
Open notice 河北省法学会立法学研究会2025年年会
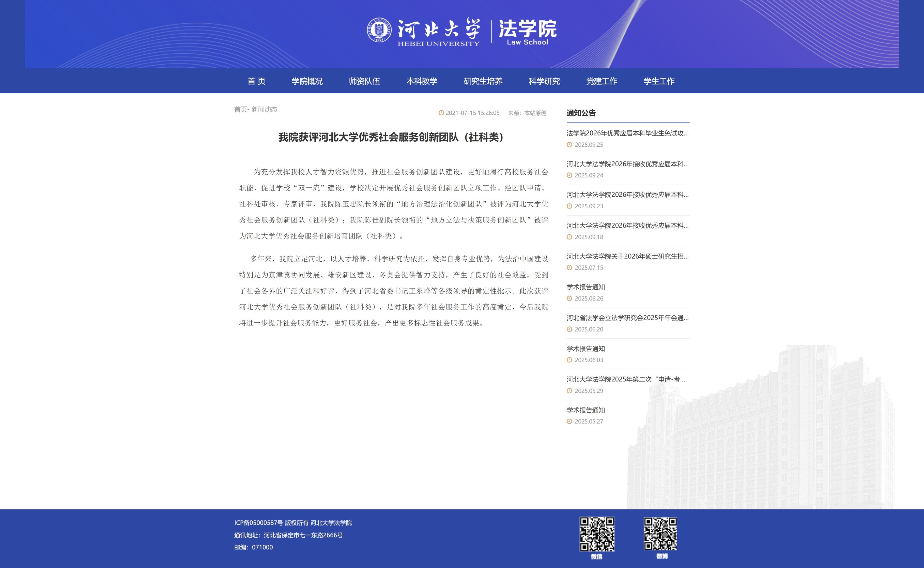coord(627,318)
